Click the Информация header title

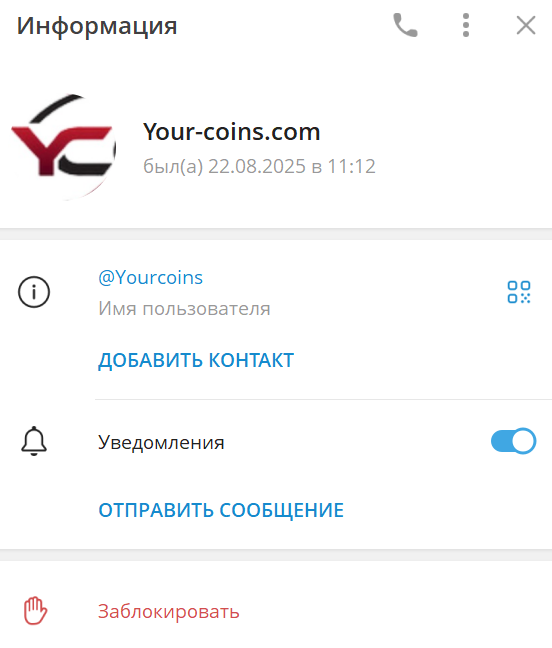(97, 26)
